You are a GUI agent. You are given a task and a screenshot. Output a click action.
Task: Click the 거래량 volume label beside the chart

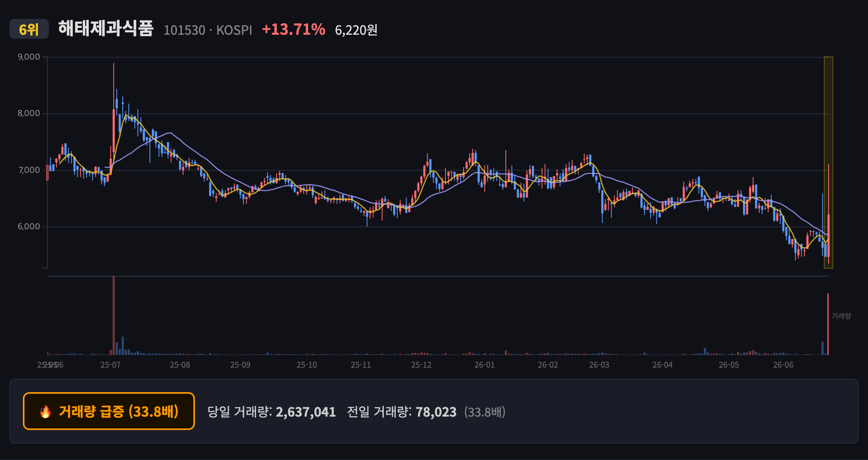pyautogui.click(x=841, y=316)
